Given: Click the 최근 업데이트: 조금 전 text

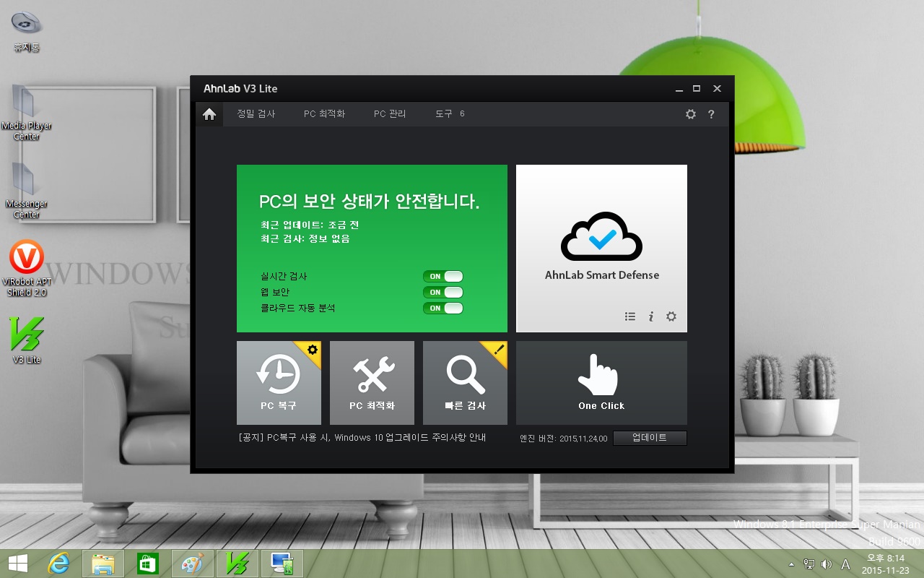Looking at the screenshot, I should [310, 225].
